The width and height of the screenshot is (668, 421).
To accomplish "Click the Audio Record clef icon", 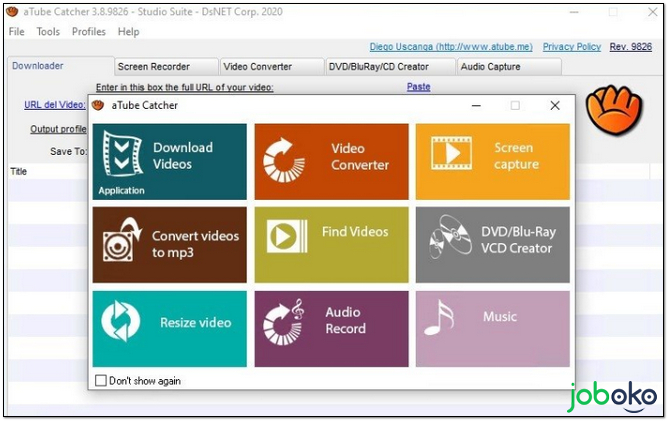I will tap(283, 322).
